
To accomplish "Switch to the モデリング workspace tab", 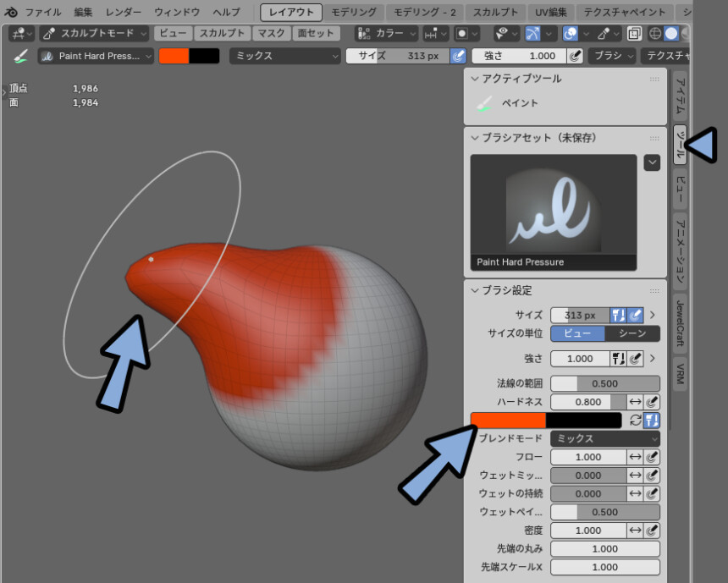I will 354,12.
